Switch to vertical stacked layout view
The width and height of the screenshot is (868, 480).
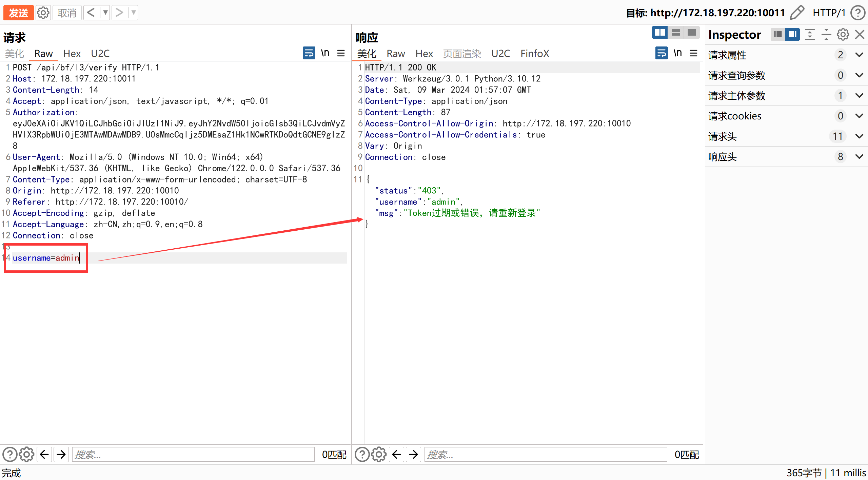pos(676,33)
